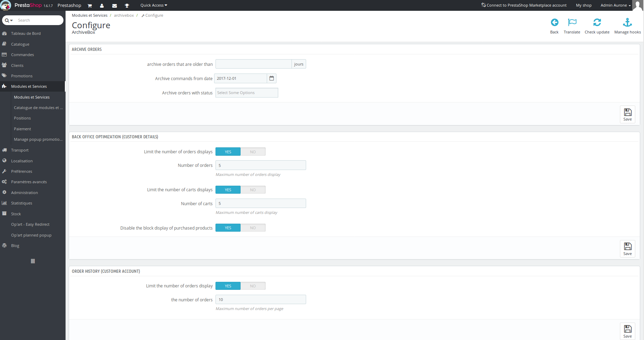The width and height of the screenshot is (644, 340).
Task: Click the Check update refresh icon
Action: [597, 23]
